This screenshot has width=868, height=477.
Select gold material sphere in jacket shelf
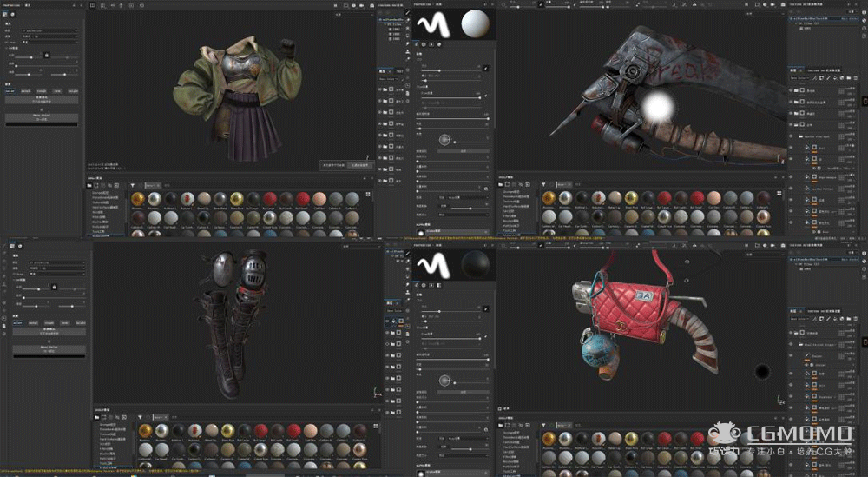138,199
